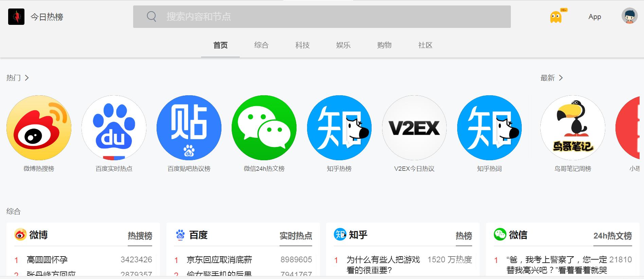Expand the 最新 section chevron
The width and height of the screenshot is (644, 279).
tap(561, 78)
